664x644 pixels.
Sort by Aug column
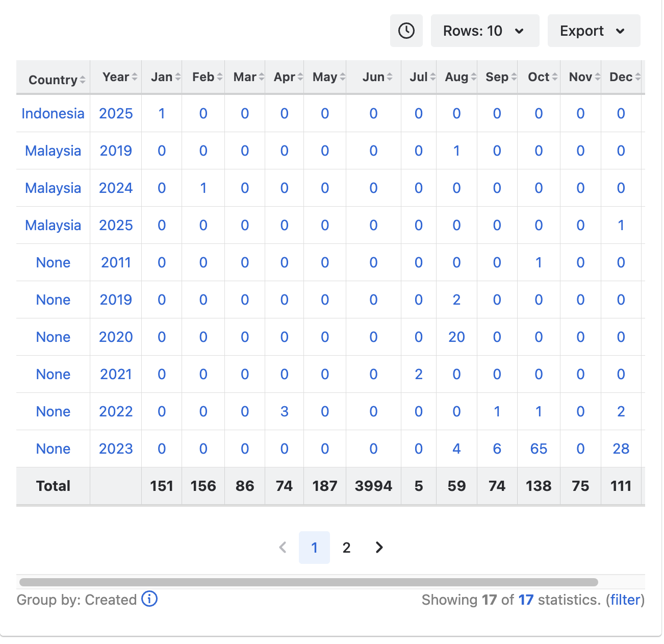point(456,77)
